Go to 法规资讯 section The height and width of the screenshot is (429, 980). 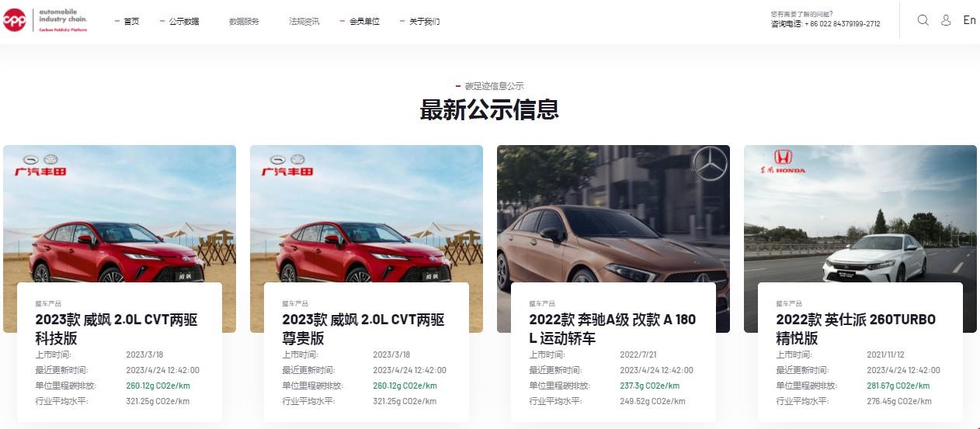click(304, 21)
